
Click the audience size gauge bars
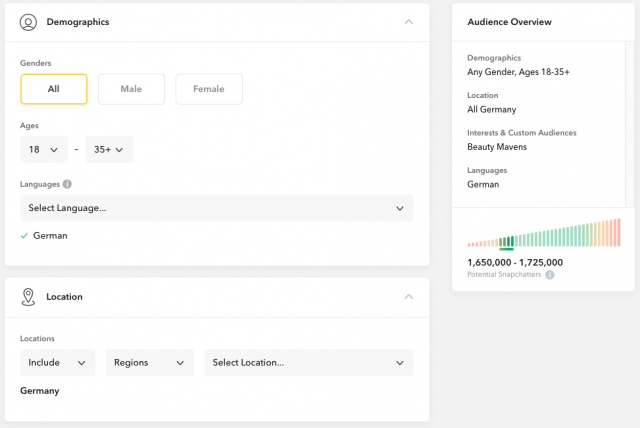click(x=544, y=233)
